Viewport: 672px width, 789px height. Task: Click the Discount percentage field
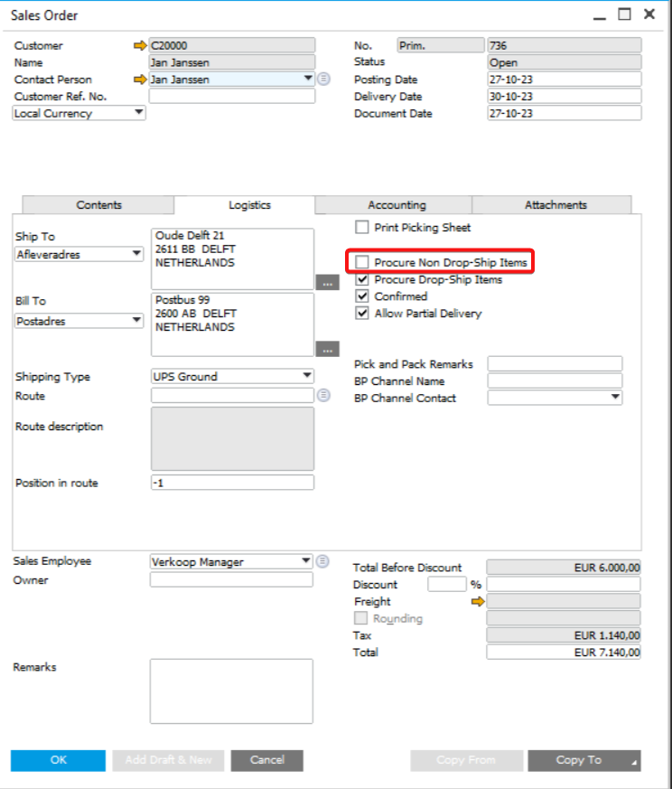tap(446, 585)
